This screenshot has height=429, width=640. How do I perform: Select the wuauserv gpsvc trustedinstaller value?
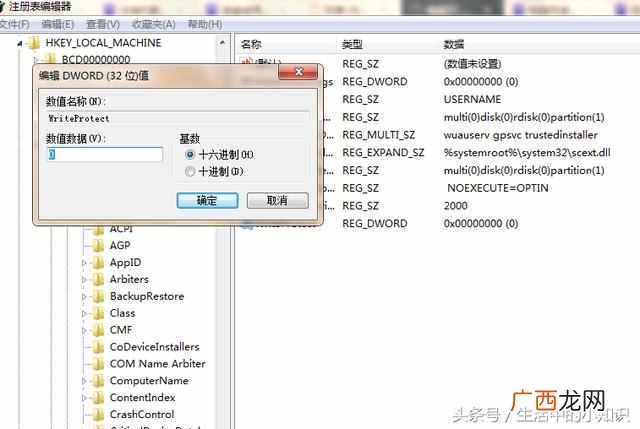[520, 135]
